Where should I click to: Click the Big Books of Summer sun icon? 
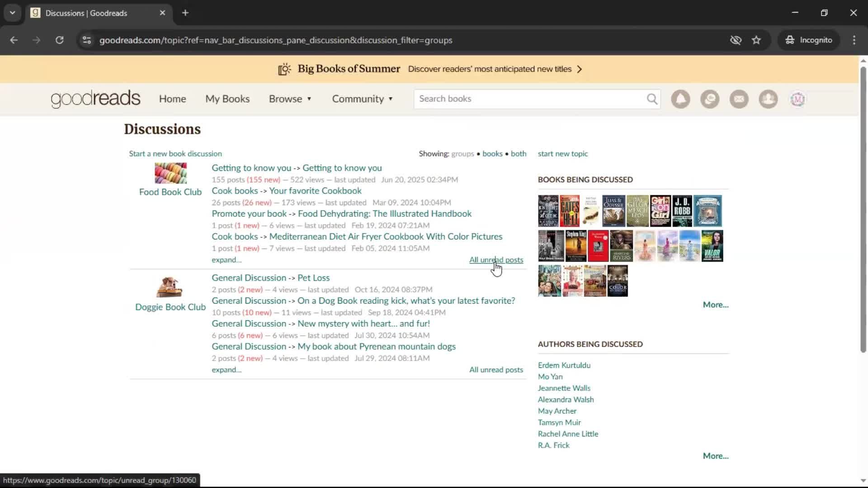click(x=284, y=69)
